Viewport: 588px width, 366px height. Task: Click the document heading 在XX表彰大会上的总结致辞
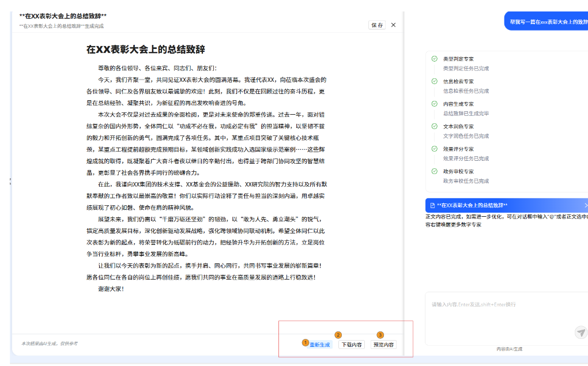[145, 50]
